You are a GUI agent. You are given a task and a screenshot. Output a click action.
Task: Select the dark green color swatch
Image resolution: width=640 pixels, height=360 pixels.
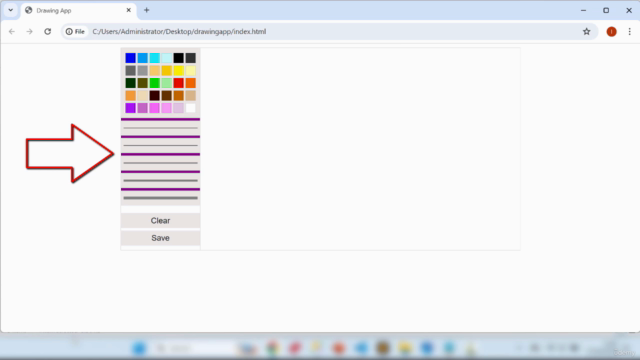131,83
